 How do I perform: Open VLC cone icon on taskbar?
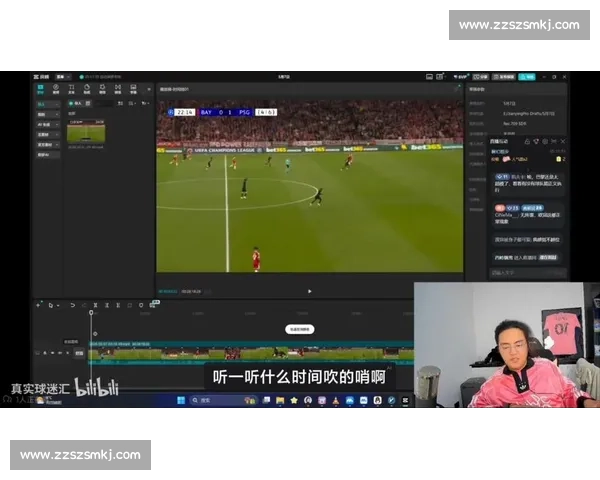[336, 400]
